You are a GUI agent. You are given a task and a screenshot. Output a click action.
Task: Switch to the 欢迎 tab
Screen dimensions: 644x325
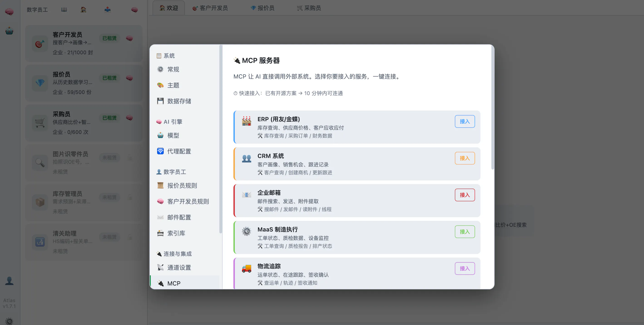coord(169,8)
